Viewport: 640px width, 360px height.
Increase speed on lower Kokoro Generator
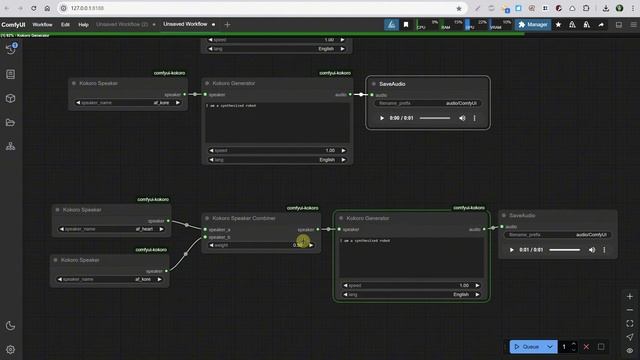[x=477, y=286]
